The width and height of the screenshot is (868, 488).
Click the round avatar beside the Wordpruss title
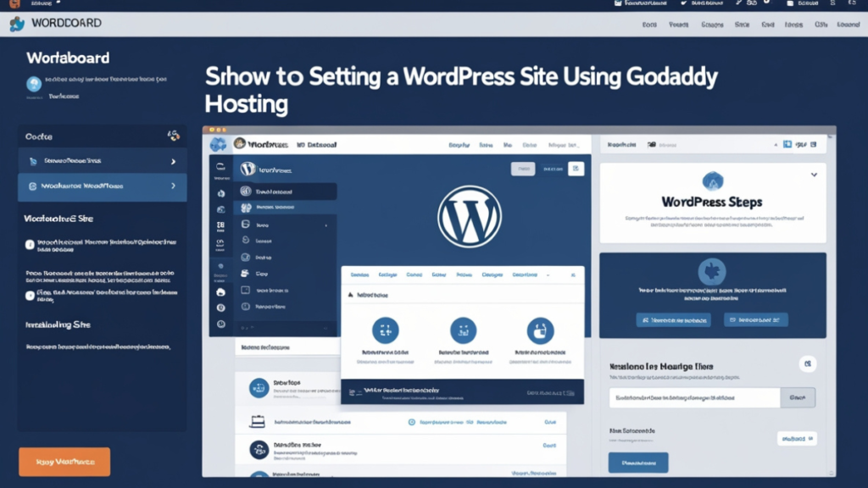(240, 143)
